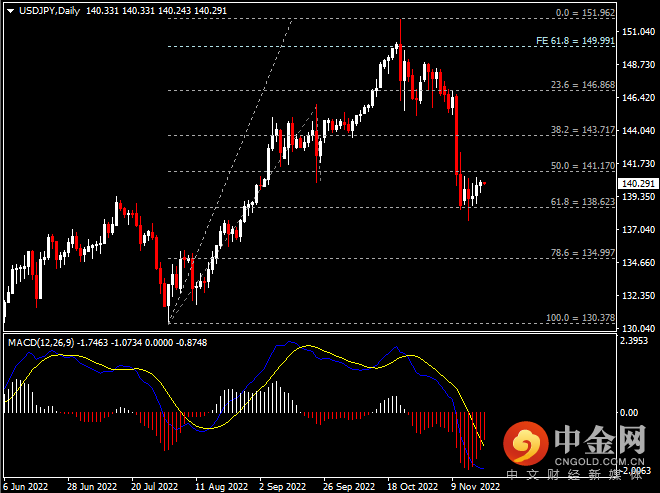Viewport: 660px width, 493px height.
Task: Click the FE 61.8 = 149.991 label
Action: [x=575, y=41]
